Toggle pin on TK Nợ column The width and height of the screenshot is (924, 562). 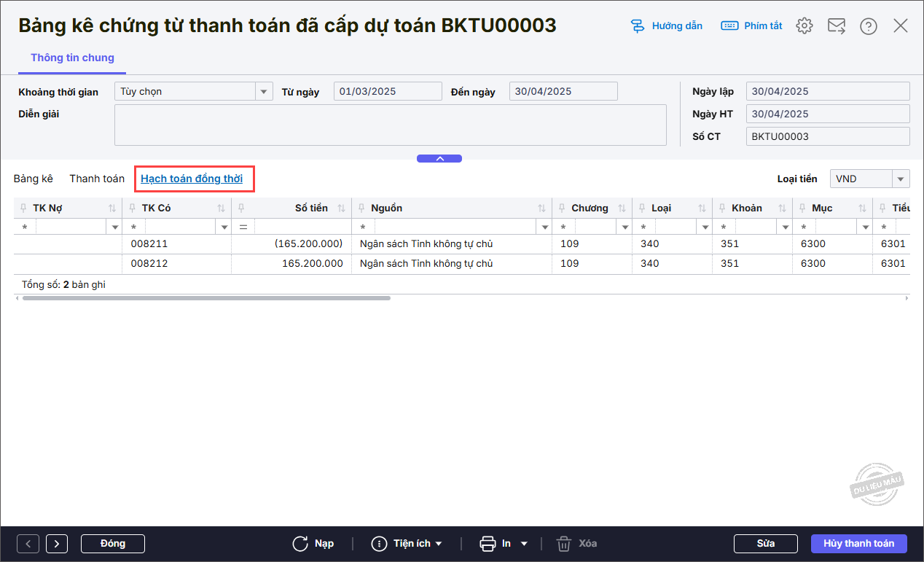click(x=23, y=208)
